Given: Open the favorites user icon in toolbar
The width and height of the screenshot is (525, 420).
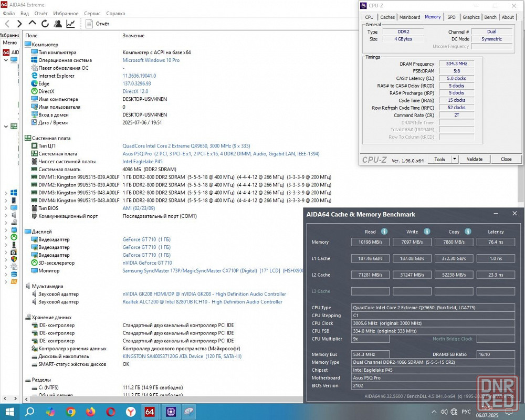Looking at the screenshot, I should click(x=58, y=24).
